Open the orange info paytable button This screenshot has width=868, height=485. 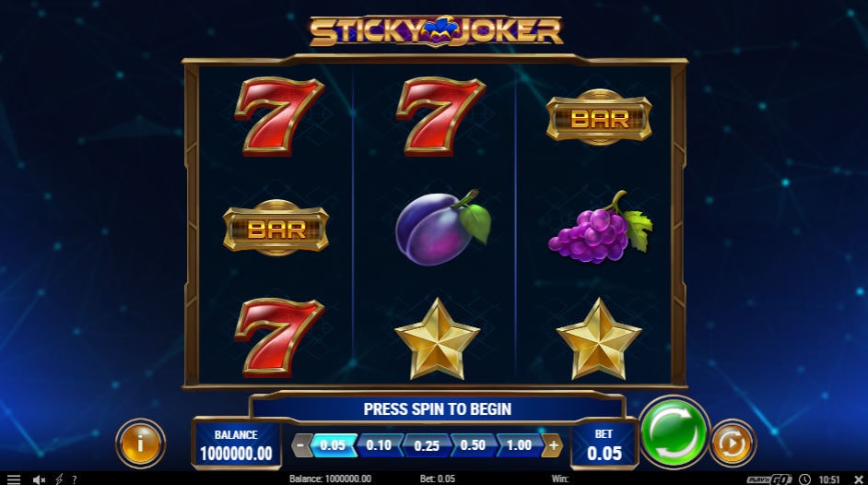coord(140,443)
